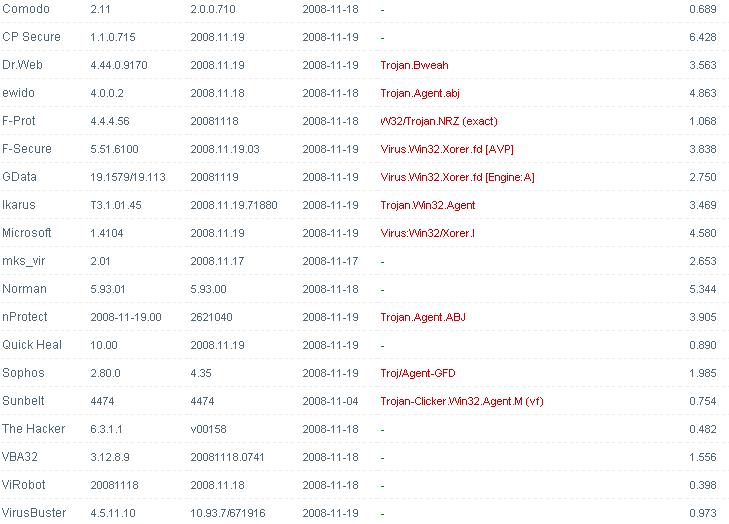729x524 pixels.
Task: Click the Quick Heal antivirus name
Action: click(x=32, y=345)
